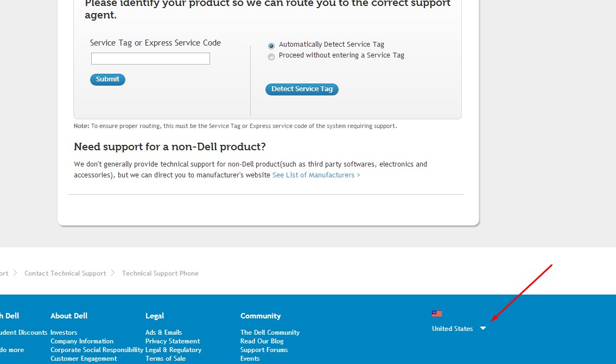Open Investors footer link
Image resolution: width=616 pixels, height=364 pixels.
pyautogui.click(x=63, y=333)
